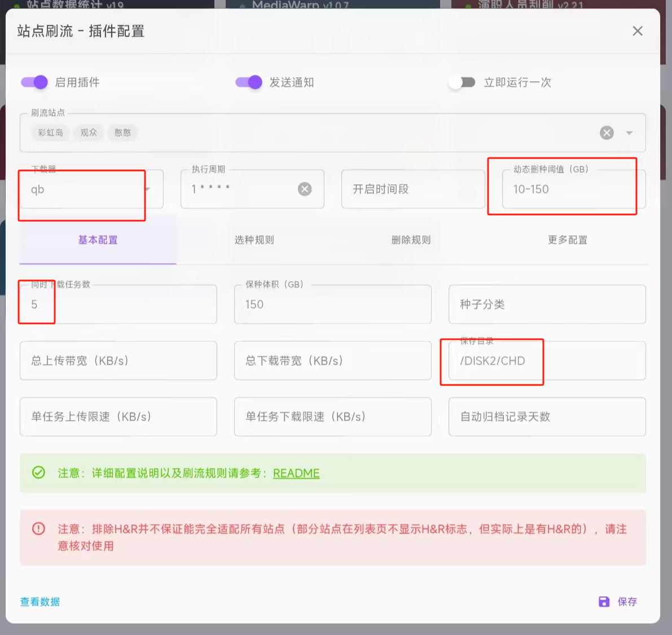
Task: Click the 开启时间段 field
Action: 413,189
